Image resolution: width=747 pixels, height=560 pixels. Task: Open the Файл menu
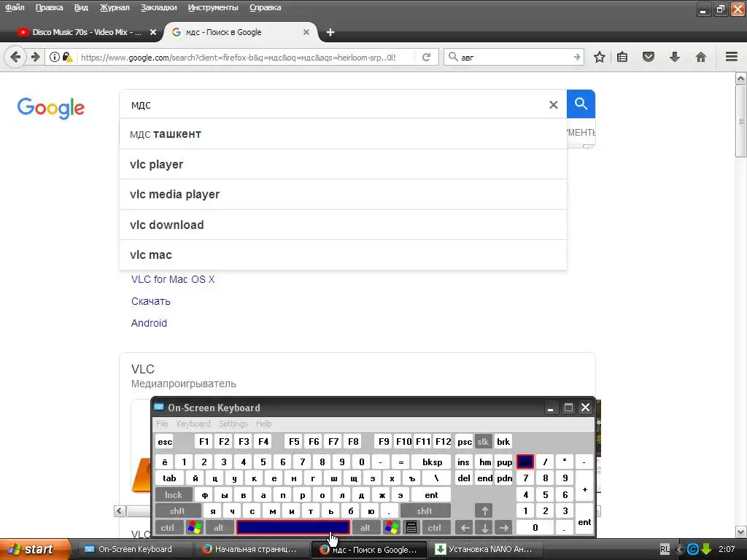click(15, 7)
